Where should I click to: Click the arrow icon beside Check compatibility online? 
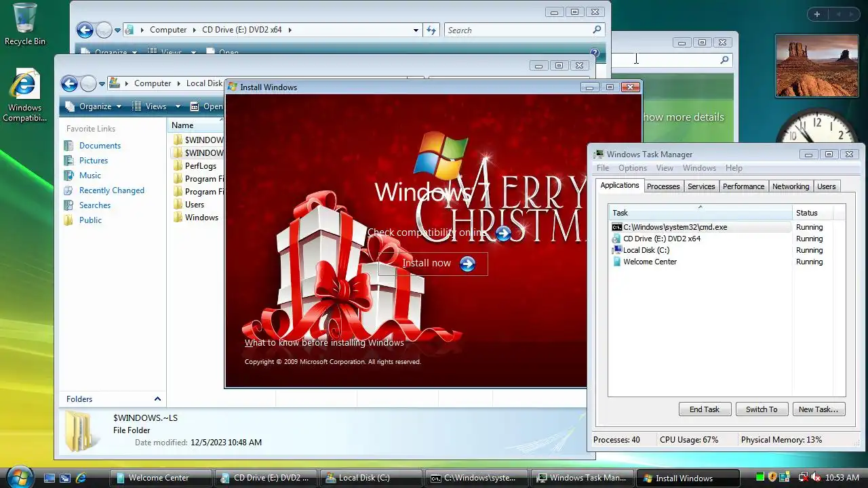click(503, 233)
